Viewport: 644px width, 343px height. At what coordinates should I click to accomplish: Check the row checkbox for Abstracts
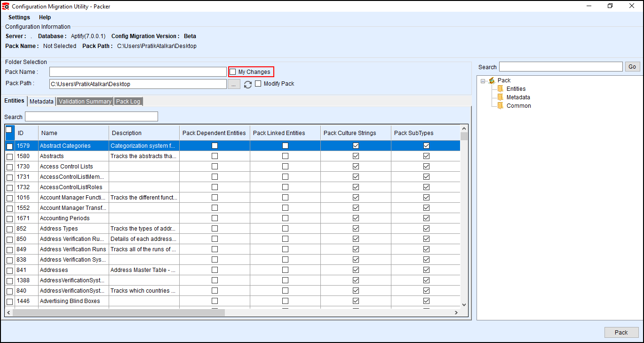[x=9, y=156]
